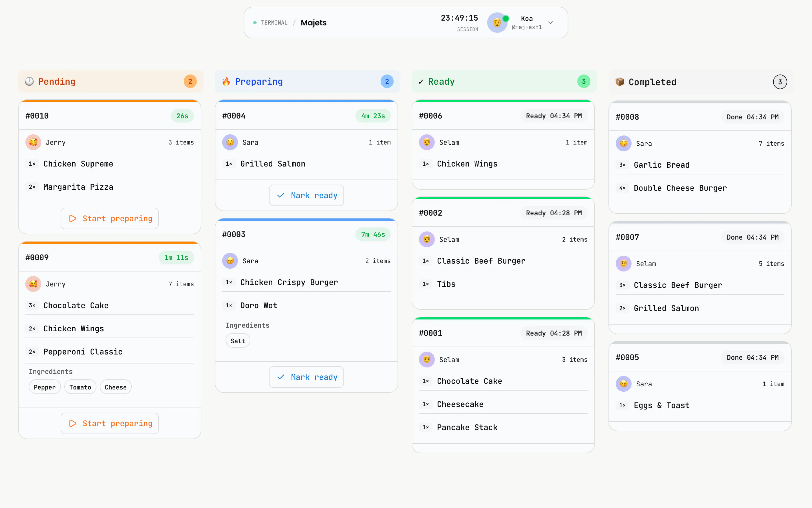Screen dimensions: 812x508
Task: Click Selam's avatar on order #0007
Action: 623,264
